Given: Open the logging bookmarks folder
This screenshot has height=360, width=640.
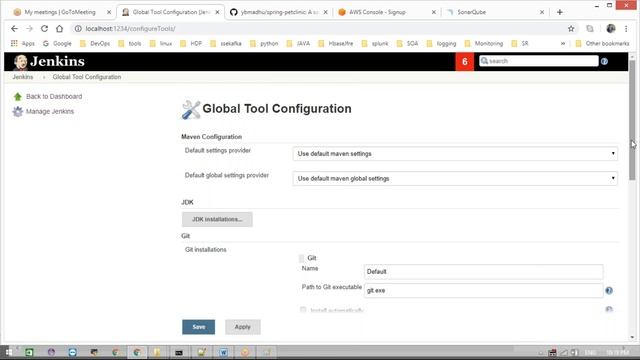Looking at the screenshot, I should click(441, 43).
